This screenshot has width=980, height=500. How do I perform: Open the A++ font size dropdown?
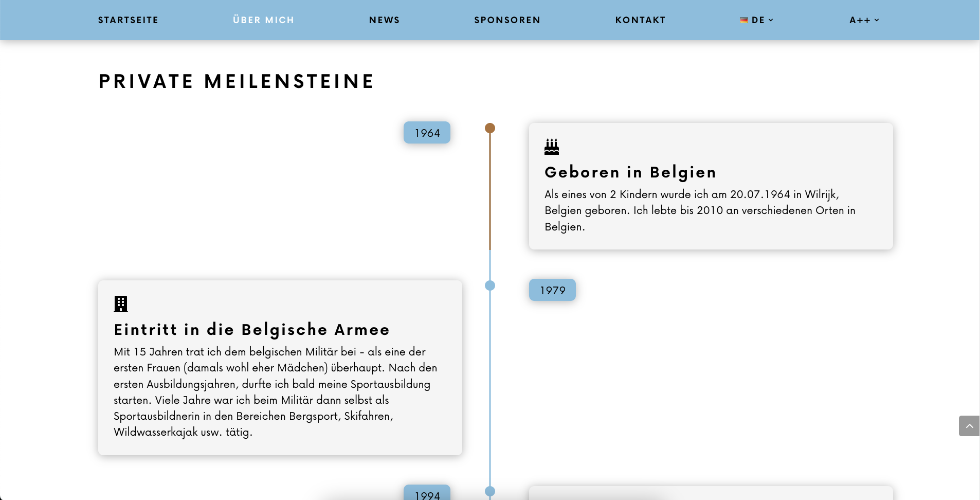click(864, 21)
